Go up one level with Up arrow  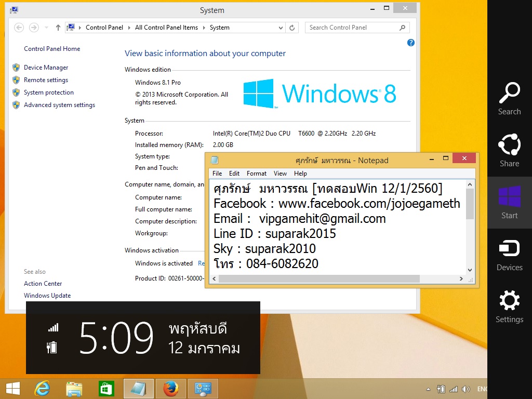(58, 28)
